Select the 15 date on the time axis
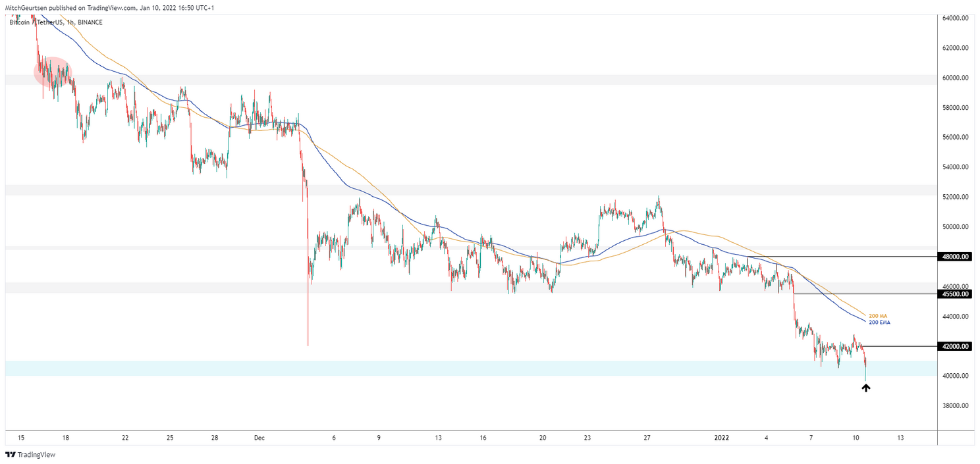The image size is (980, 464). (x=21, y=438)
